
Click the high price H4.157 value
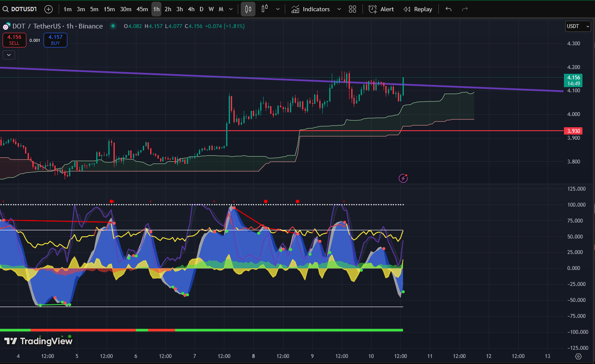153,26
